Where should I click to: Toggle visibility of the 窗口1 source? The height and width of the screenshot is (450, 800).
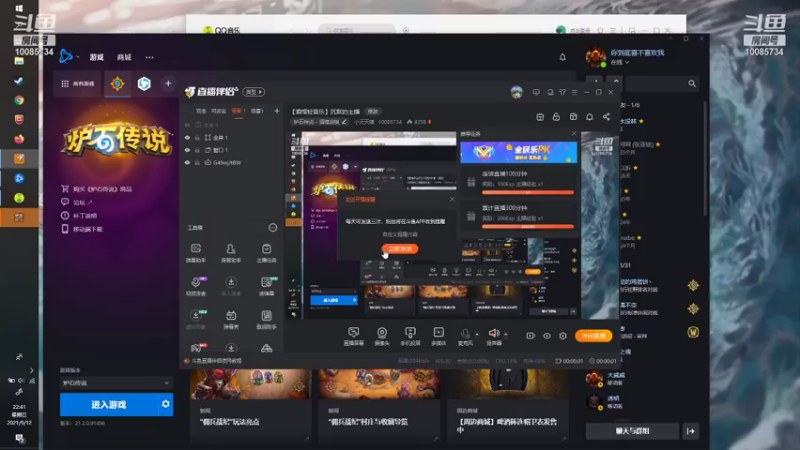187,150
